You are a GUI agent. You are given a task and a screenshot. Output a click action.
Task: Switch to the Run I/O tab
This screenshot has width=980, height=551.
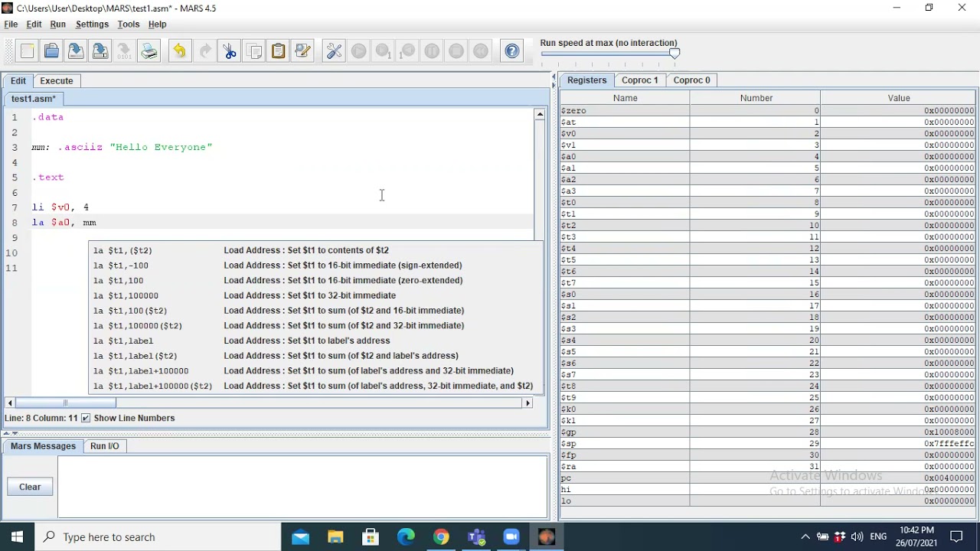point(105,445)
